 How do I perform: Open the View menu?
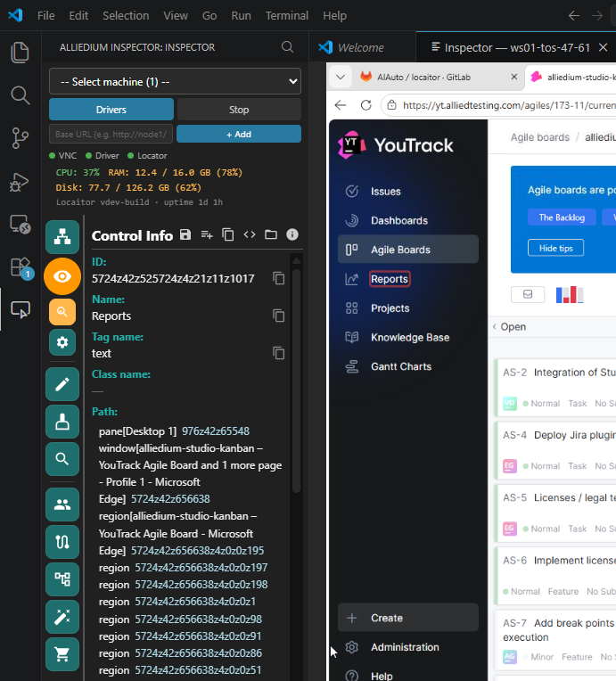pos(176,16)
